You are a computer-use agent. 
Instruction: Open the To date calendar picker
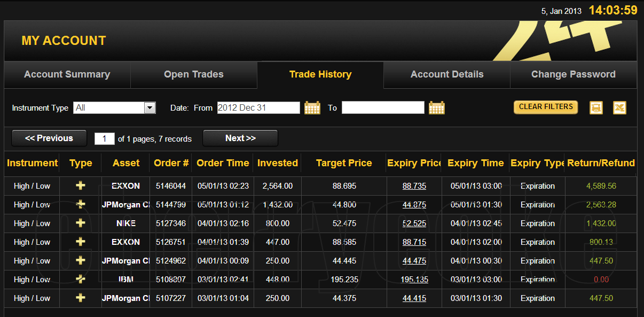437,107
